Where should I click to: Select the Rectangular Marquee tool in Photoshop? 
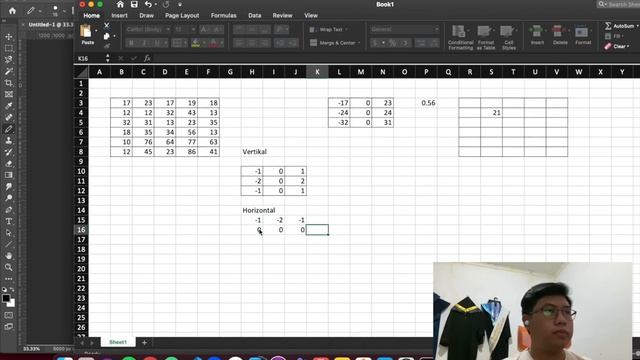click(x=9, y=48)
